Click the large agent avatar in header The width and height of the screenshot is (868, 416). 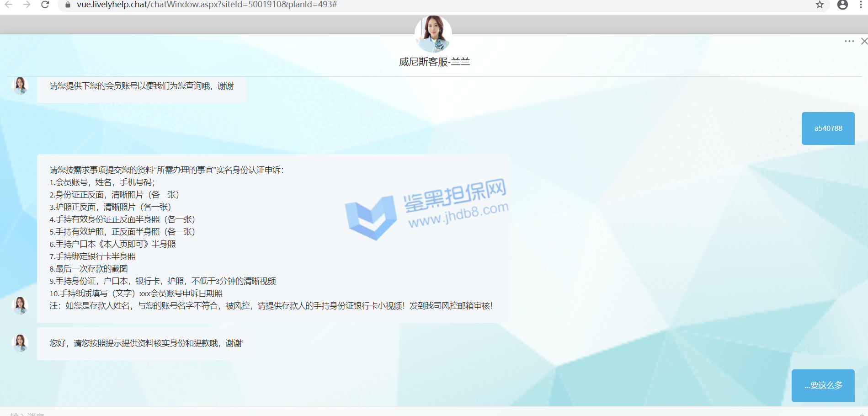(433, 34)
